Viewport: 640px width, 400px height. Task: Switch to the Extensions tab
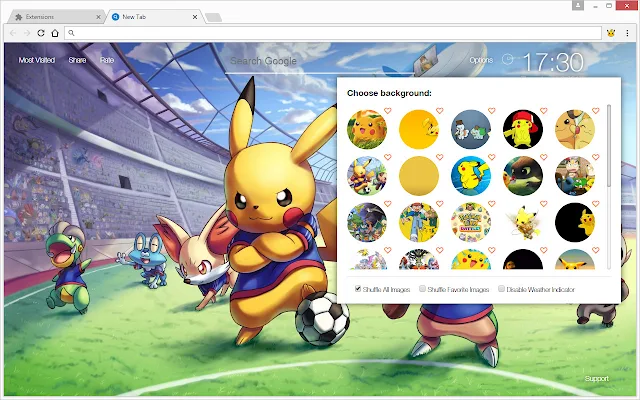pos(57,17)
